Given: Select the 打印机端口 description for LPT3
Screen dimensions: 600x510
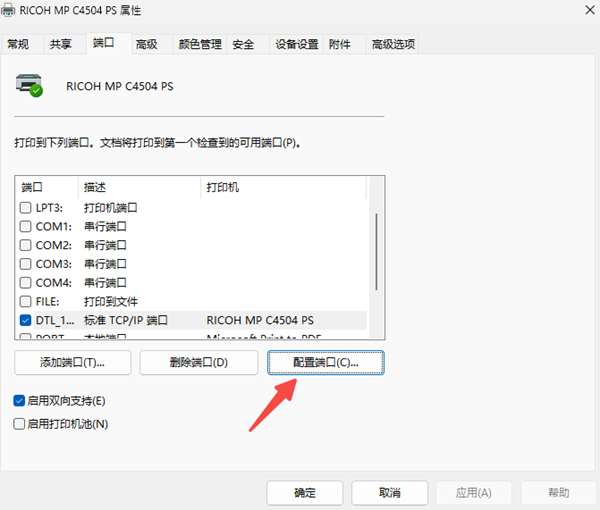Looking at the screenshot, I should tap(111, 208).
